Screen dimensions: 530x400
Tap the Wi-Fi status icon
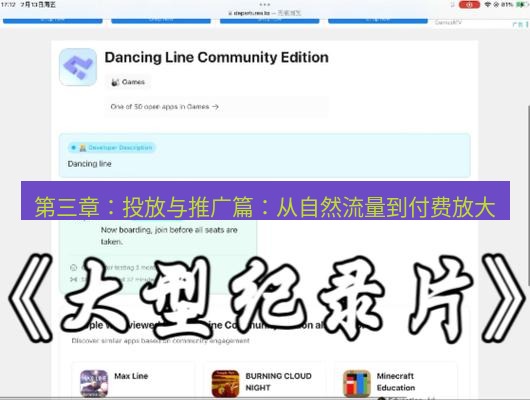point(487,5)
